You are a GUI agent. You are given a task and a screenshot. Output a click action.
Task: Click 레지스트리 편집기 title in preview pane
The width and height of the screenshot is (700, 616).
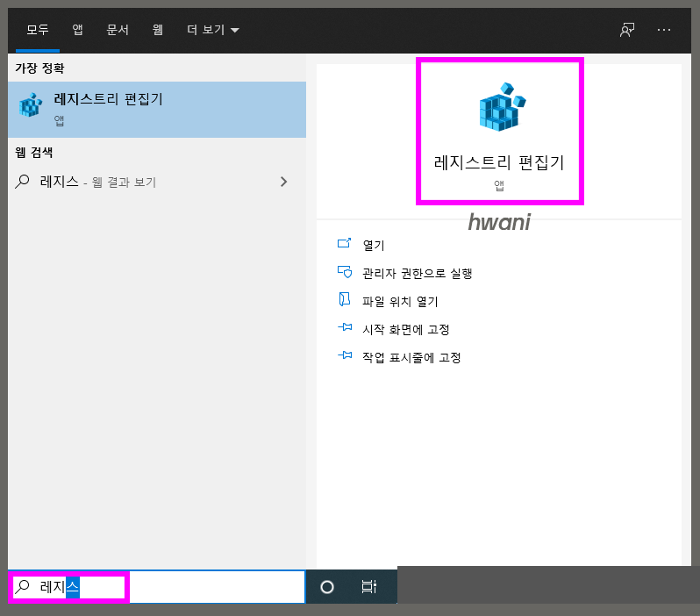(499, 162)
